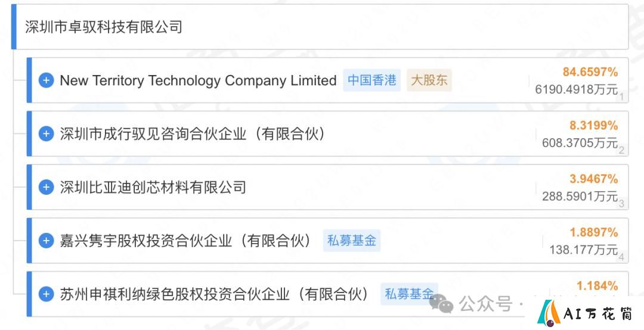Image resolution: width=644 pixels, height=330 pixels.
Task: Click the 3.9467% shareholding percentage
Action: [593, 179]
